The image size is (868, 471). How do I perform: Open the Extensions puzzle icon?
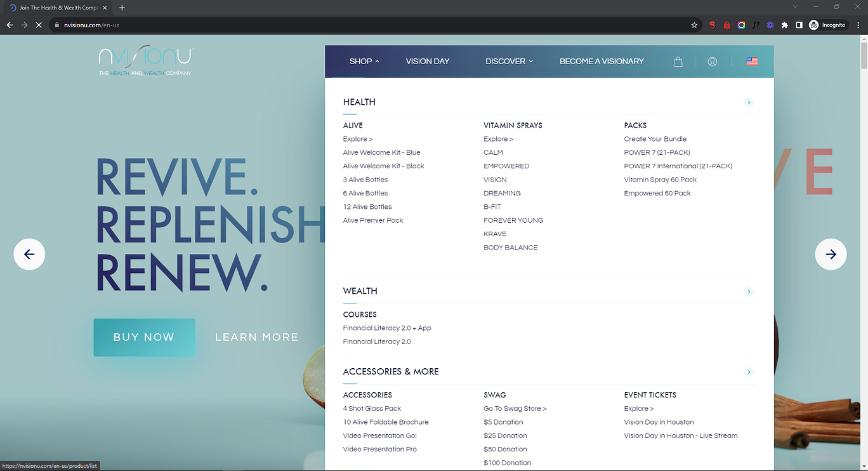785,25
